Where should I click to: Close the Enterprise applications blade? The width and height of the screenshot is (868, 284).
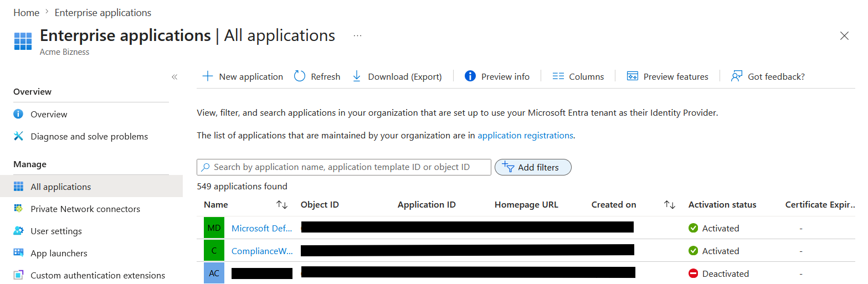(x=844, y=36)
